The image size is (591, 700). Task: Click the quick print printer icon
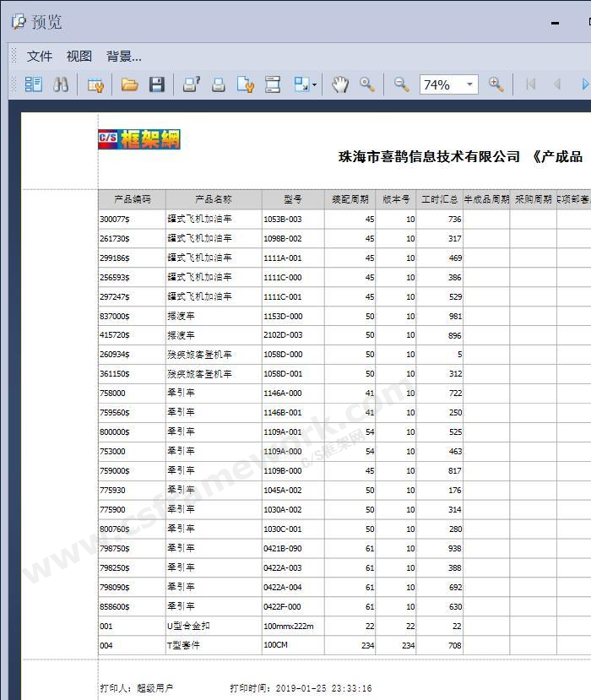tap(218, 84)
